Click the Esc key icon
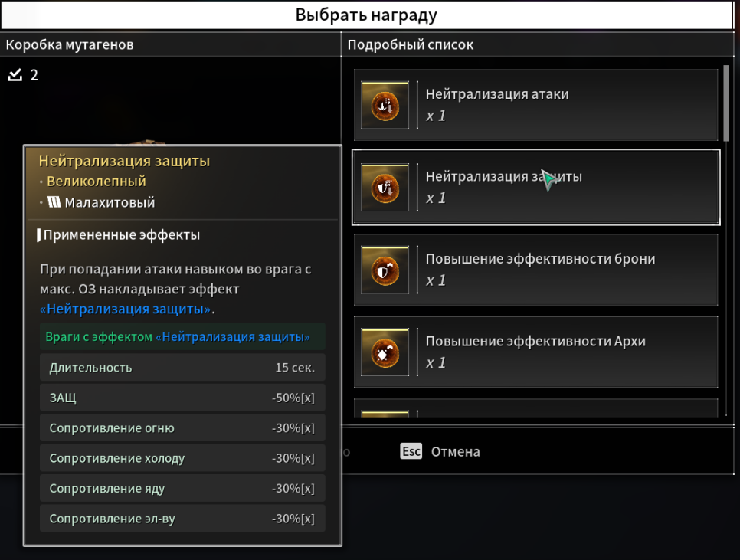The width and height of the screenshot is (740, 560). click(411, 451)
